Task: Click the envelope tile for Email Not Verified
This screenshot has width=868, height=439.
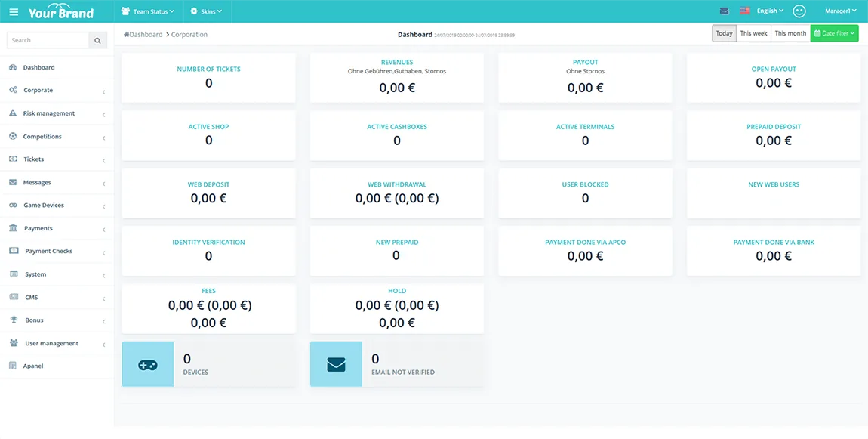Action: click(336, 364)
